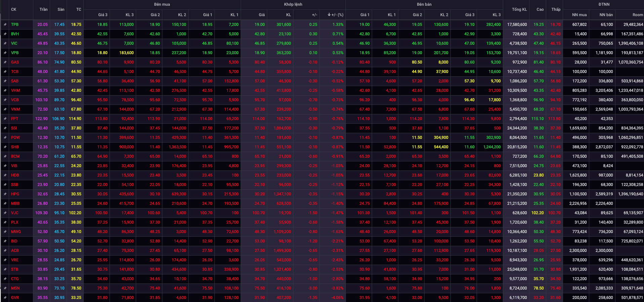Pin the MBB stock row
This screenshot has height=302, width=644.
coord(5,203)
